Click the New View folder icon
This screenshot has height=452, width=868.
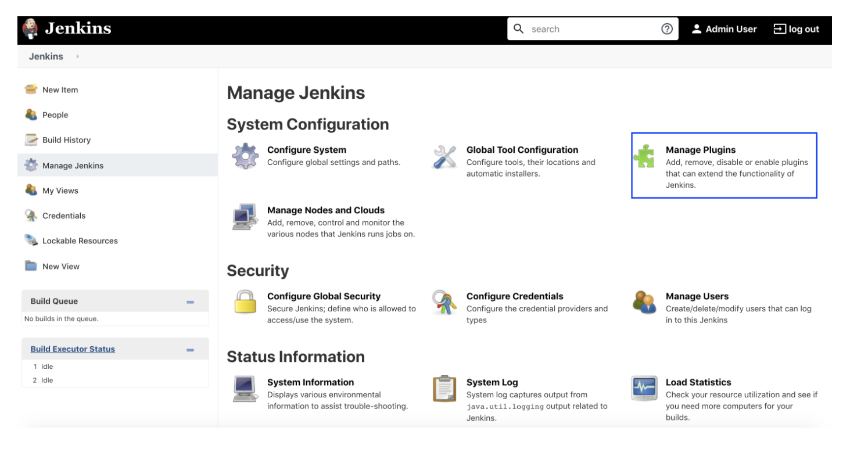tap(31, 266)
